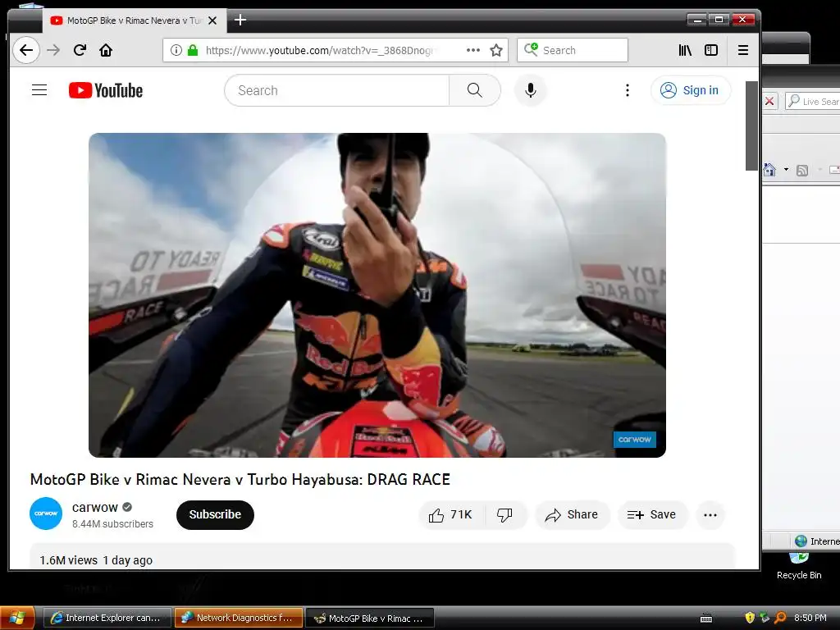
Task: Select the MotoGP Bike taskbar item
Action: pos(370,619)
